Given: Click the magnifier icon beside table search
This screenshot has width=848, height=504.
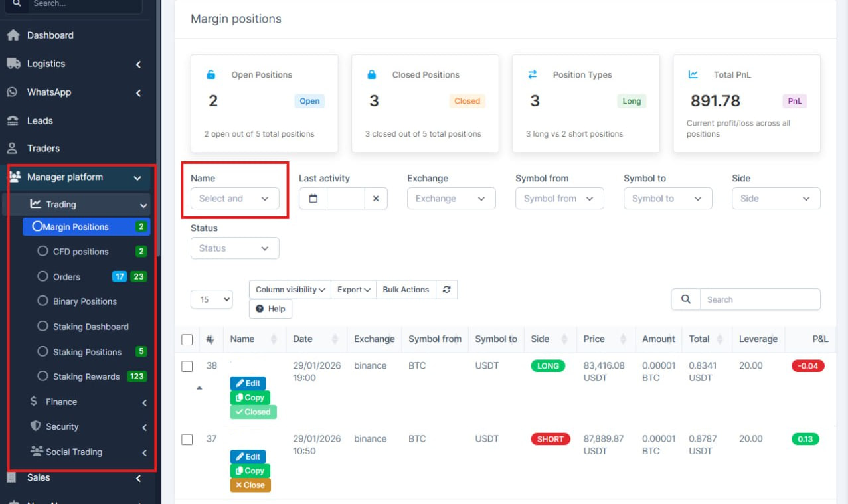Looking at the screenshot, I should point(685,299).
